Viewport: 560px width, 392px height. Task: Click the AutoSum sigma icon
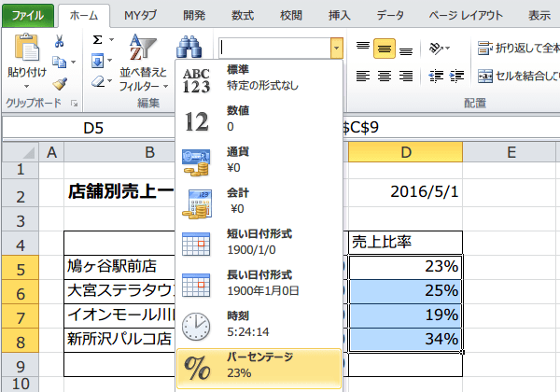98,41
